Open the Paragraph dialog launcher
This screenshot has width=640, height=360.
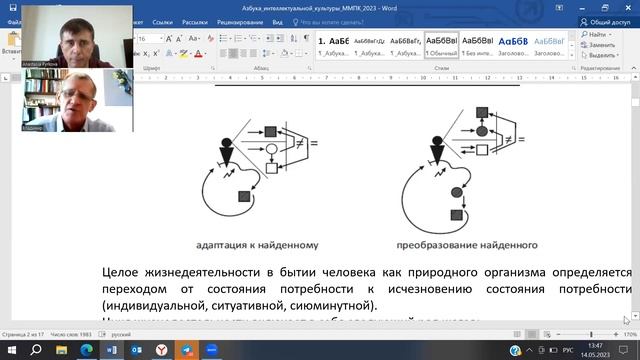pos(309,68)
